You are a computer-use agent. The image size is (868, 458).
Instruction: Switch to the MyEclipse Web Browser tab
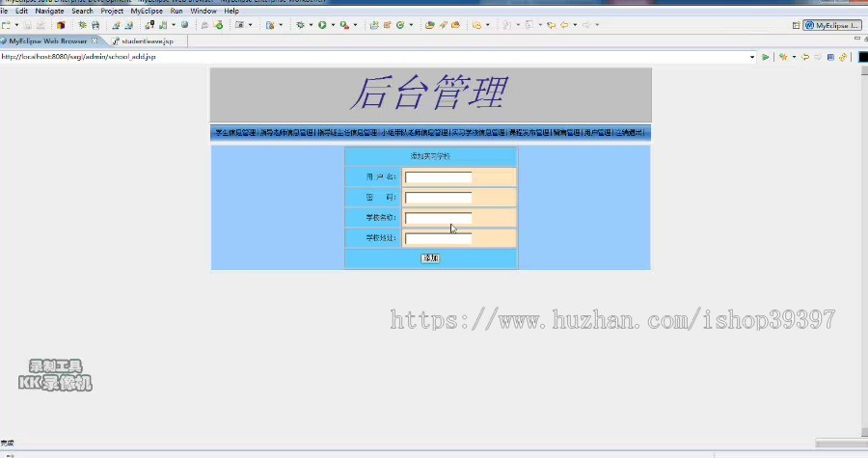tap(47, 40)
